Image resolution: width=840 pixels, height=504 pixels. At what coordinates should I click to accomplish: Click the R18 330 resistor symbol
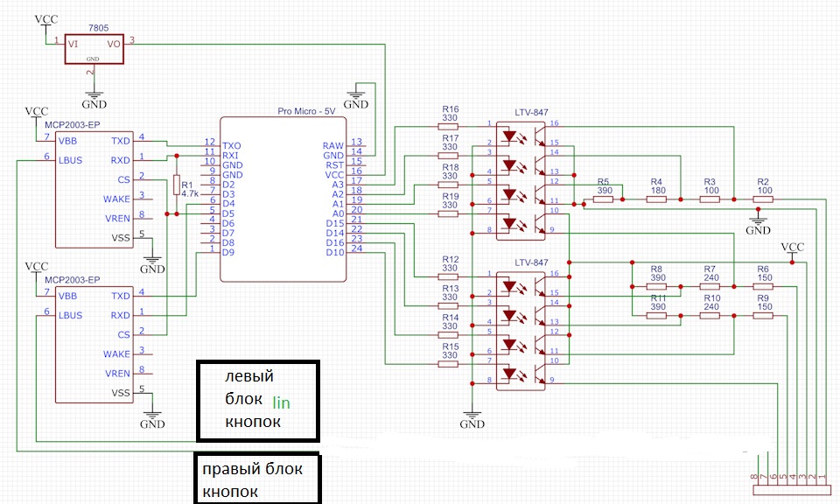click(x=448, y=185)
